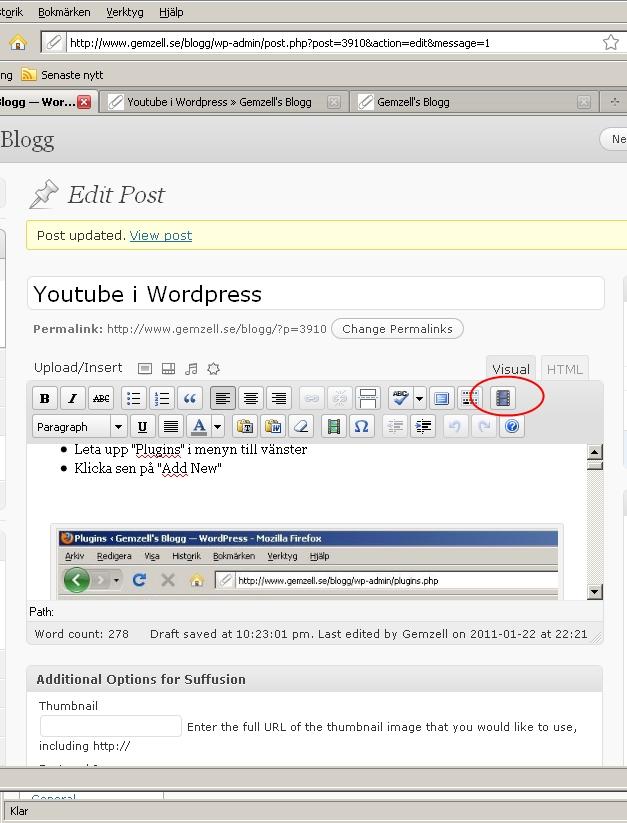Click the 'Leta upp "Plugins"' bullet text
627x823 pixels.
coord(190,449)
